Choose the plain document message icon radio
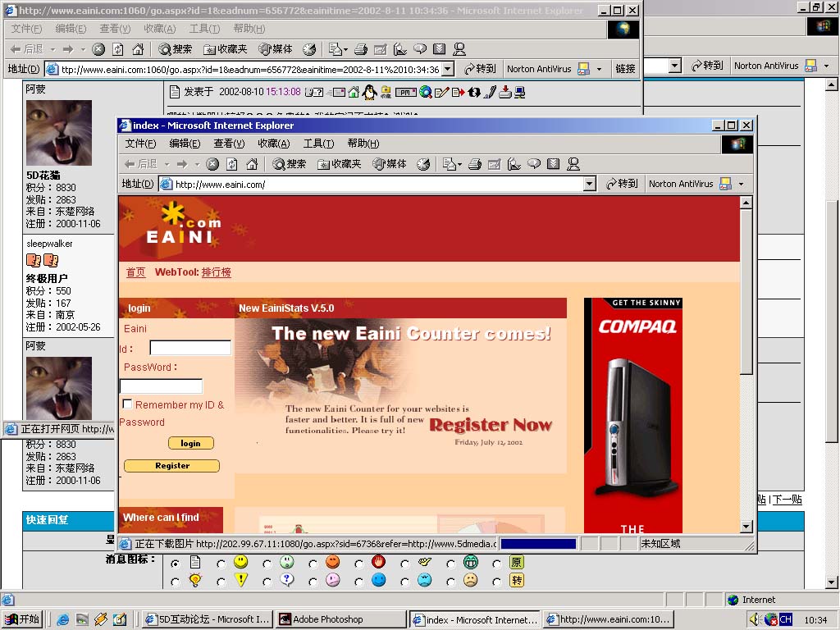 tap(176, 564)
